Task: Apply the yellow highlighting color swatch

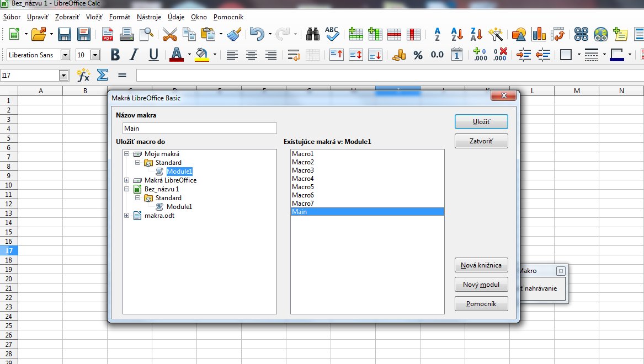Action: (x=201, y=59)
